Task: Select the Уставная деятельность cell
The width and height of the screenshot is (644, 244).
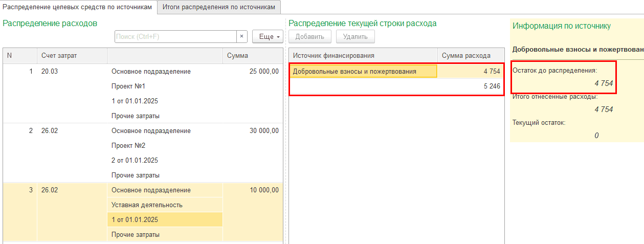Action: [165, 205]
